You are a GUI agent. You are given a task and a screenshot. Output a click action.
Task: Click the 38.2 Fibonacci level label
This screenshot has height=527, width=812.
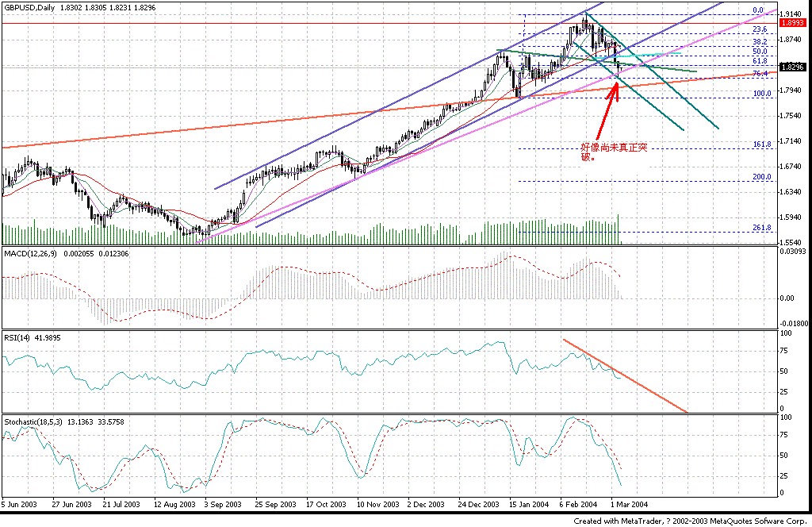click(760, 42)
